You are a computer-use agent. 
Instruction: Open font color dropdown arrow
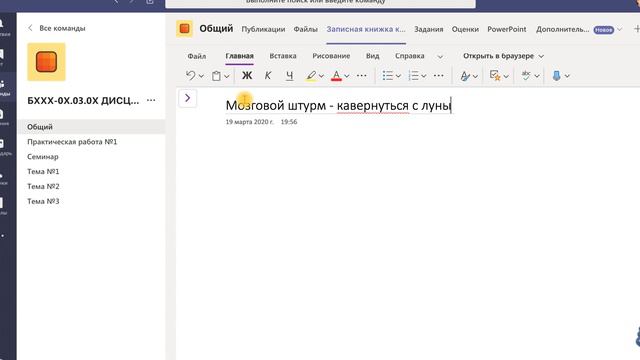[x=347, y=76]
